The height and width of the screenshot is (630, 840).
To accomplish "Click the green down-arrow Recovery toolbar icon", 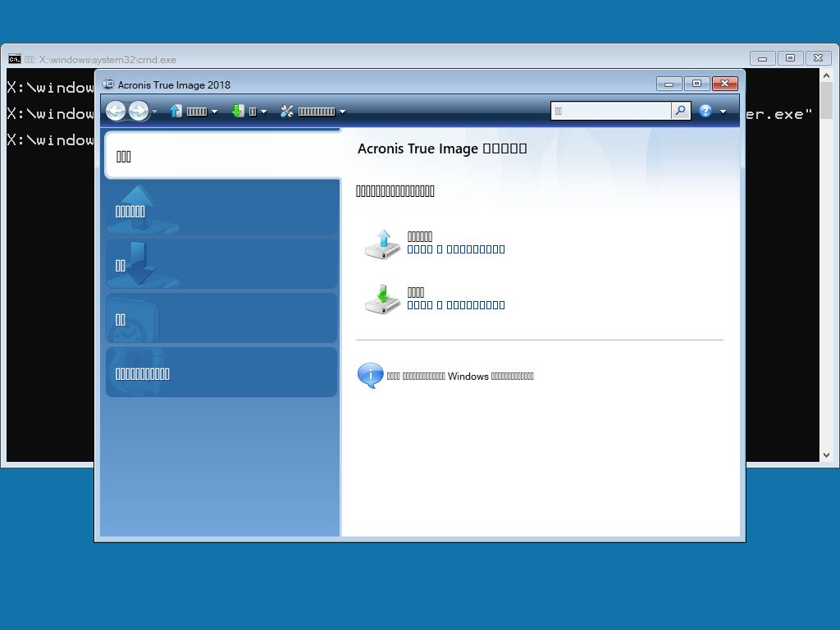I will pos(238,111).
